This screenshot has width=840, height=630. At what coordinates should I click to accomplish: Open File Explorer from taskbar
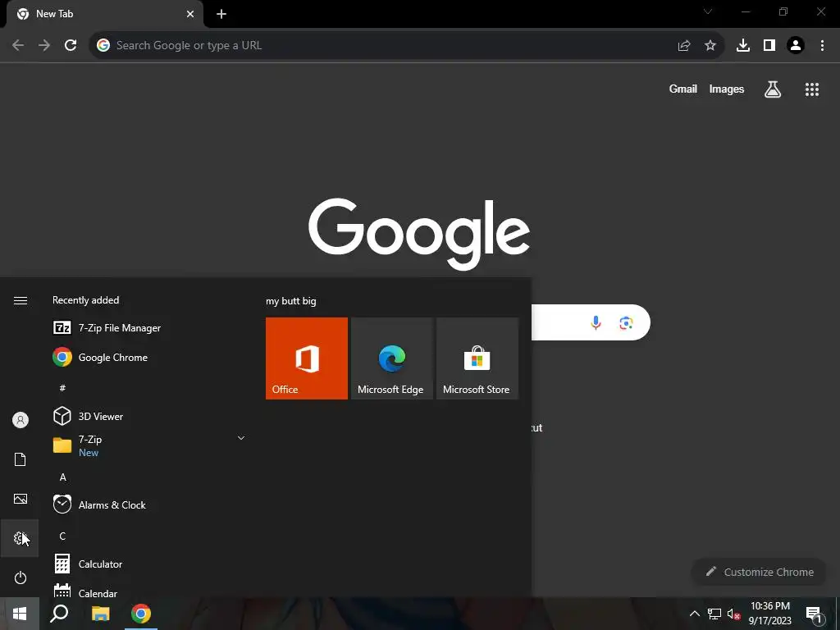point(100,614)
